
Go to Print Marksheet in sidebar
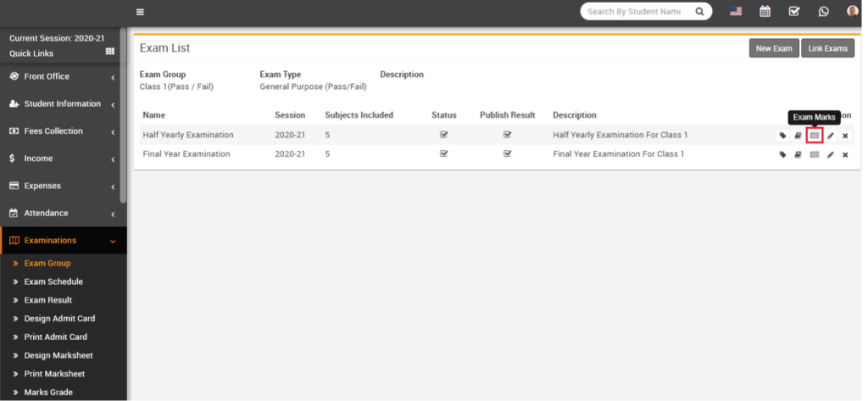pos(54,374)
